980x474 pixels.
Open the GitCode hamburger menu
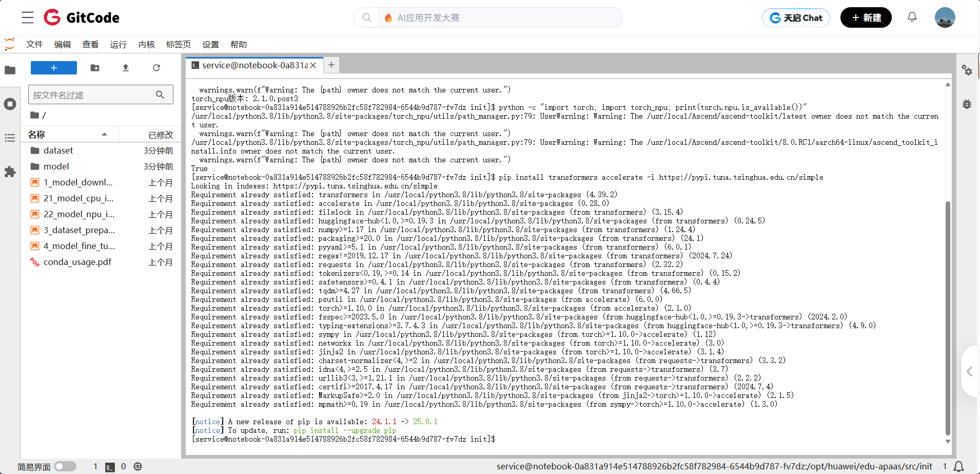pos(28,17)
